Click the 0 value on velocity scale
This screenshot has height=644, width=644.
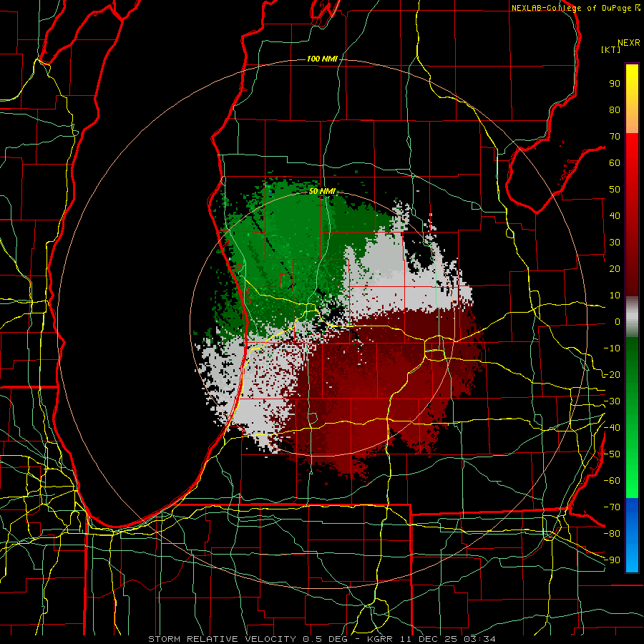click(618, 321)
